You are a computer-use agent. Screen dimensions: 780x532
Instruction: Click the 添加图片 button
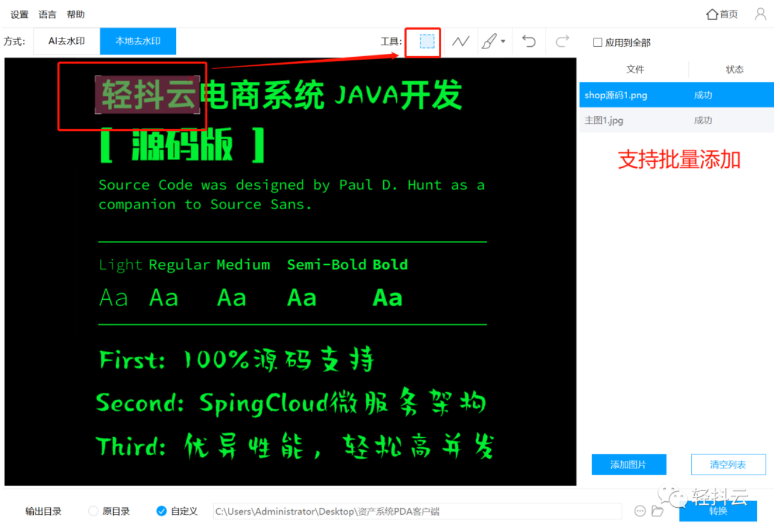(x=629, y=464)
